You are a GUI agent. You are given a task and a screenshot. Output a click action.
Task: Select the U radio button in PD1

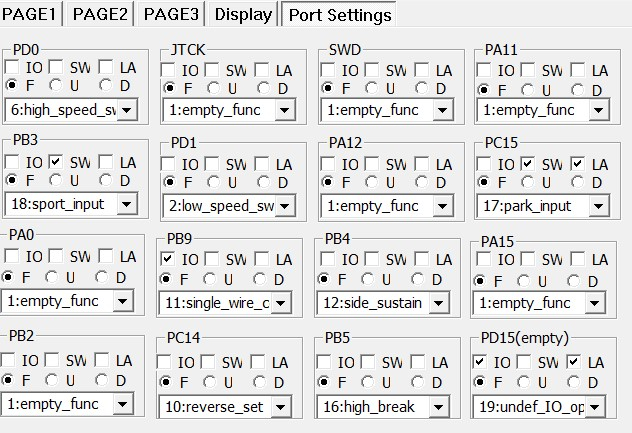coord(214,183)
